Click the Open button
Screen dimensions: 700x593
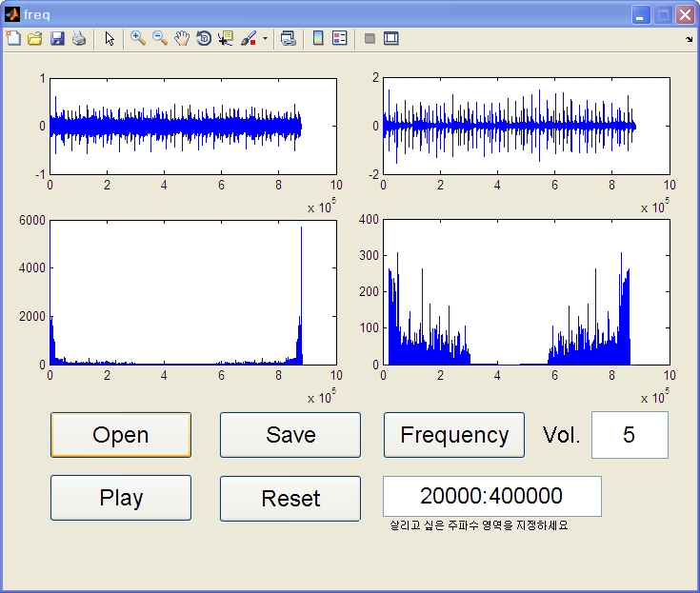click(x=121, y=435)
